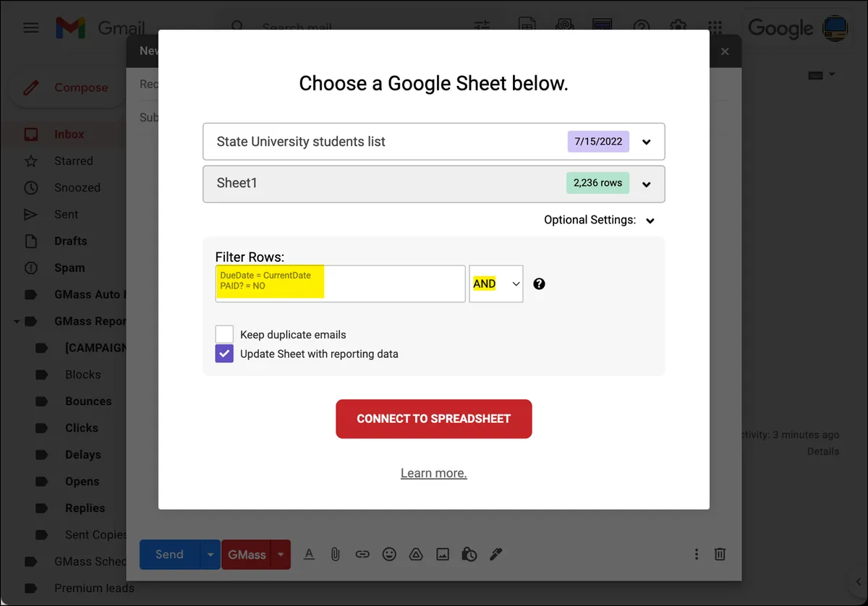Toggle confidential mode lock-clock icon

[469, 554]
